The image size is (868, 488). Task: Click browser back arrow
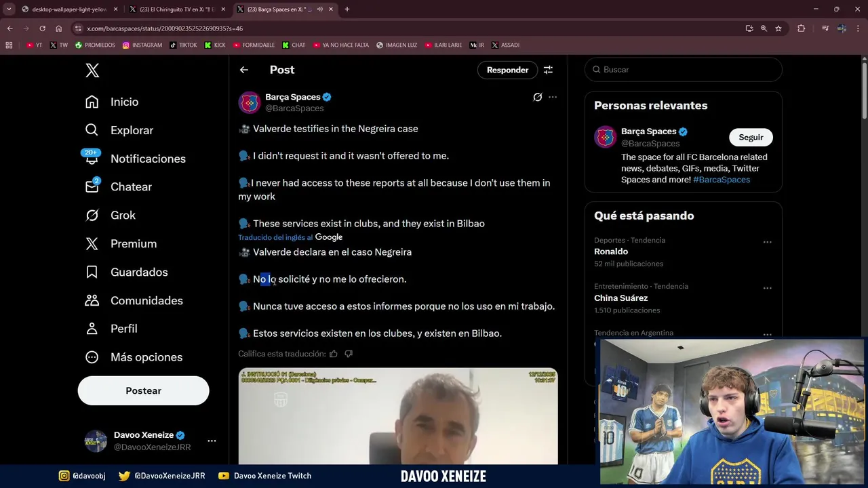point(9,28)
